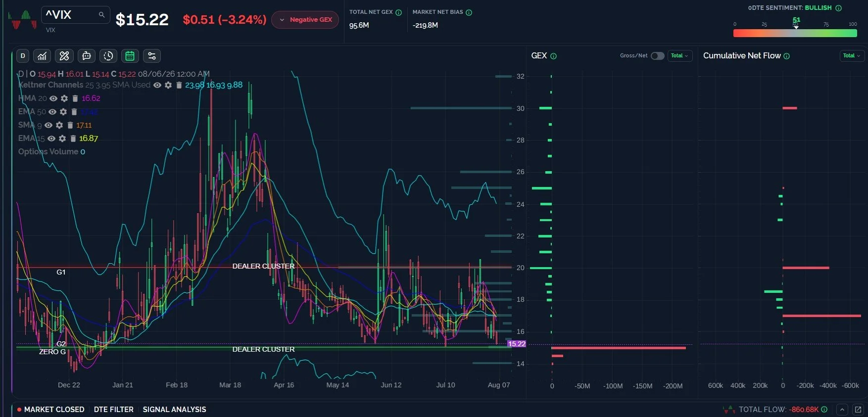
Task: Show info for 0DTE Sentiment
Action: pos(838,8)
